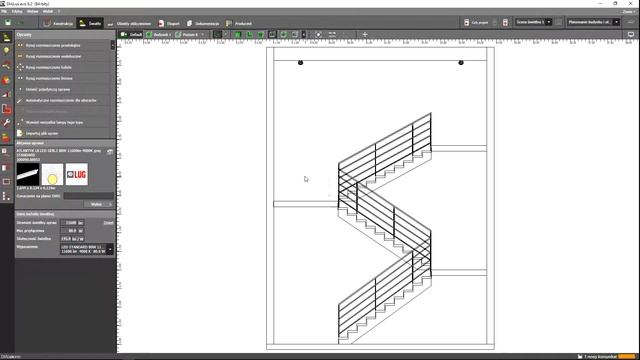This screenshot has width=640, height=360.
Task: Click the Rysuj rozmieszczenie liniowe tool
Action: pyautogui.click(x=63, y=78)
